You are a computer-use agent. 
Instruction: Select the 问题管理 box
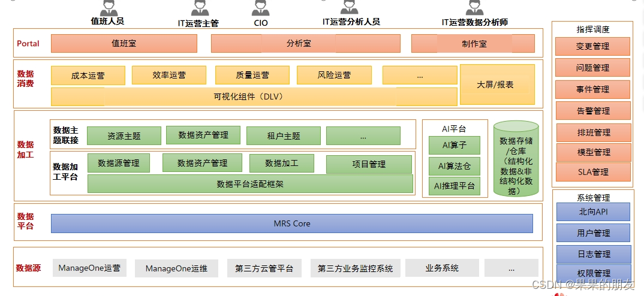(592, 67)
